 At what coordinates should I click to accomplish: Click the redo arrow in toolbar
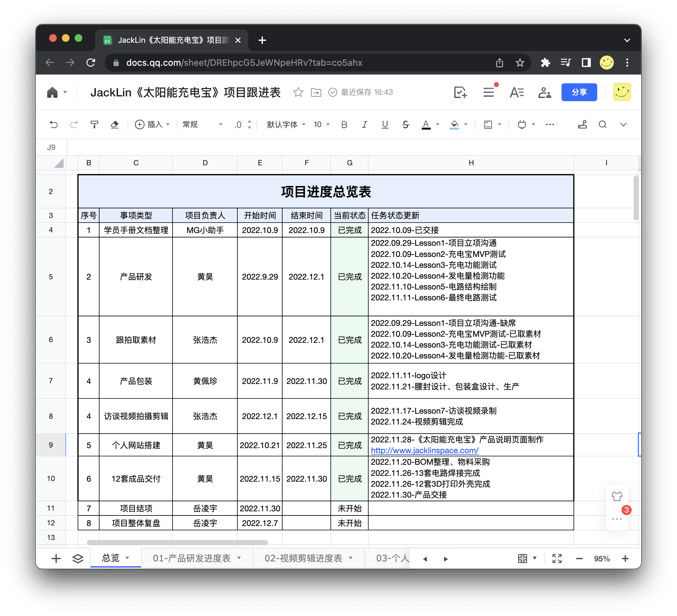[x=74, y=124]
